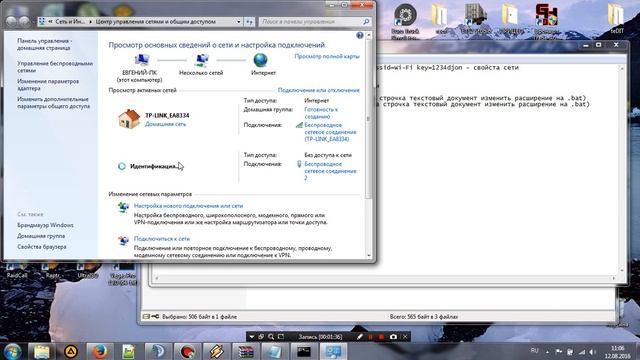Click Notepad vertical scrollbar up arrow
The height and width of the screenshot is (360, 640).
[622, 69]
